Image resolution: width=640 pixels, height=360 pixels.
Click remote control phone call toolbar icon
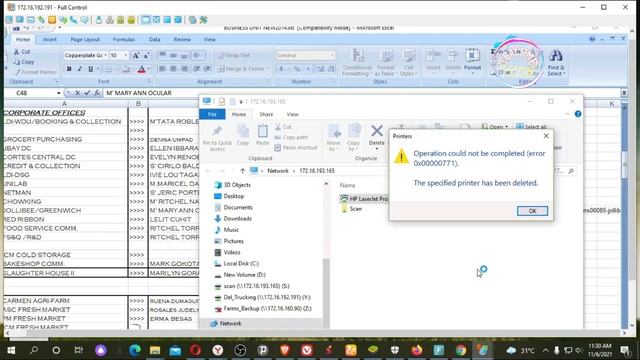tap(73, 20)
